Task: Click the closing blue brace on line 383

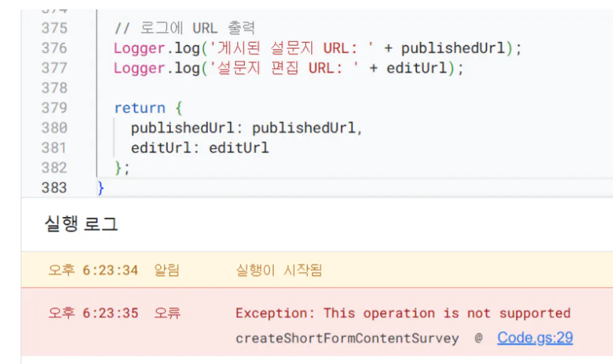Action: click(101, 188)
